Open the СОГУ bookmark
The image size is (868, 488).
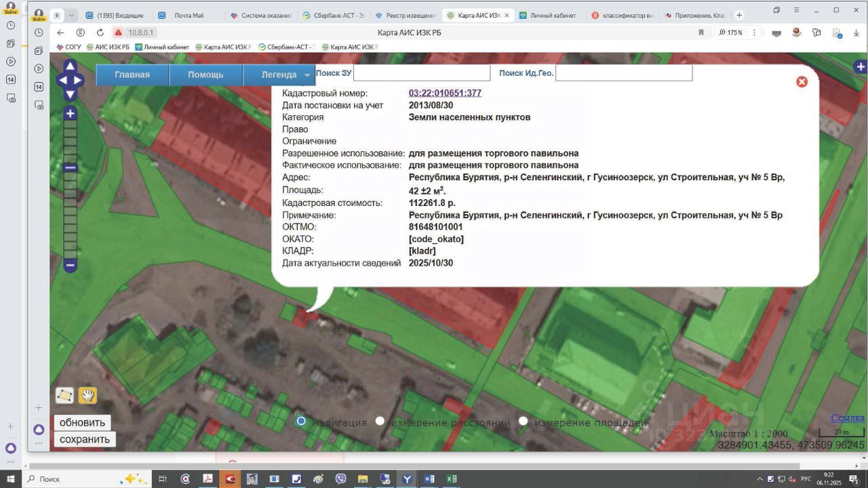pos(69,47)
